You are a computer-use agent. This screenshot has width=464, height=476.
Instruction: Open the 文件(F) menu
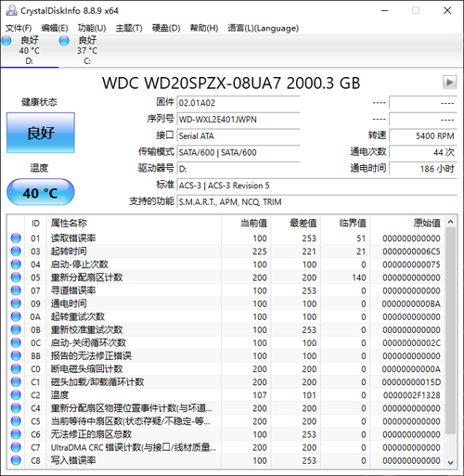(19, 28)
